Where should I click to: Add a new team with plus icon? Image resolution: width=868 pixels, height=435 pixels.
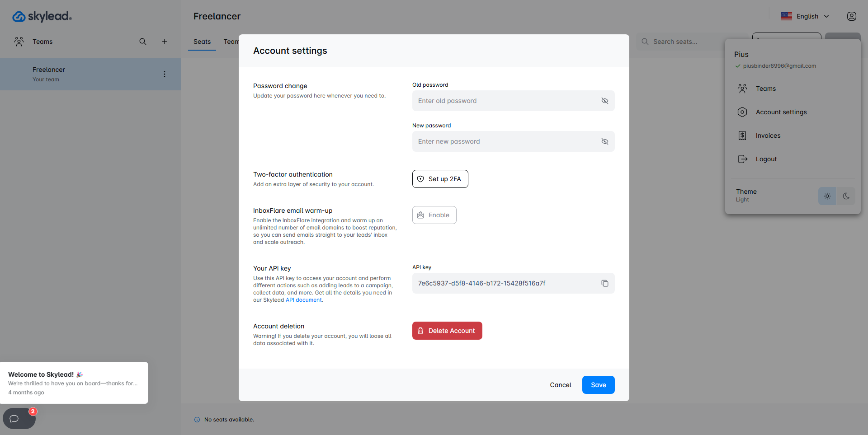[165, 42]
